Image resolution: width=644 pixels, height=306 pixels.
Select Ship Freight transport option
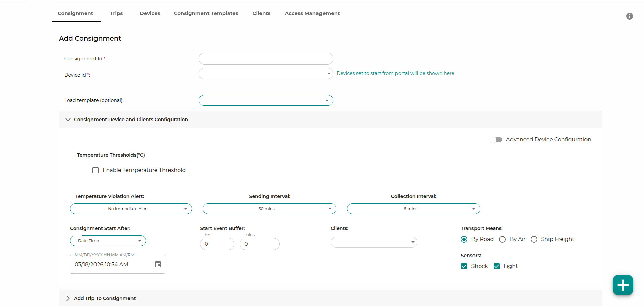(534, 239)
